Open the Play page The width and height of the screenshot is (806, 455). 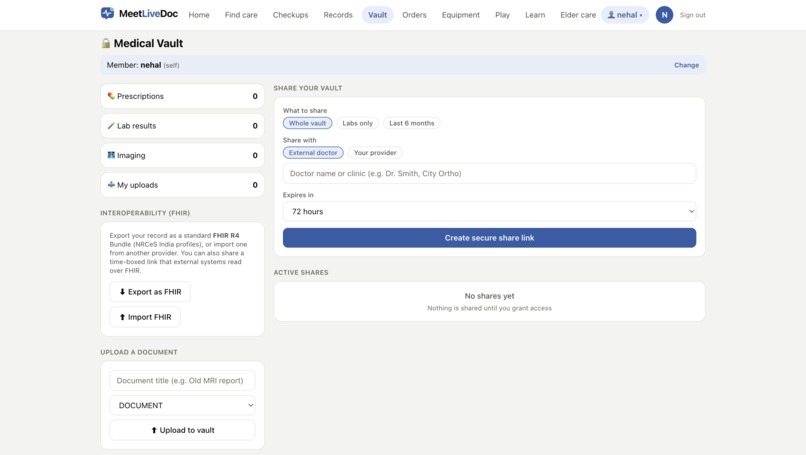tap(503, 15)
